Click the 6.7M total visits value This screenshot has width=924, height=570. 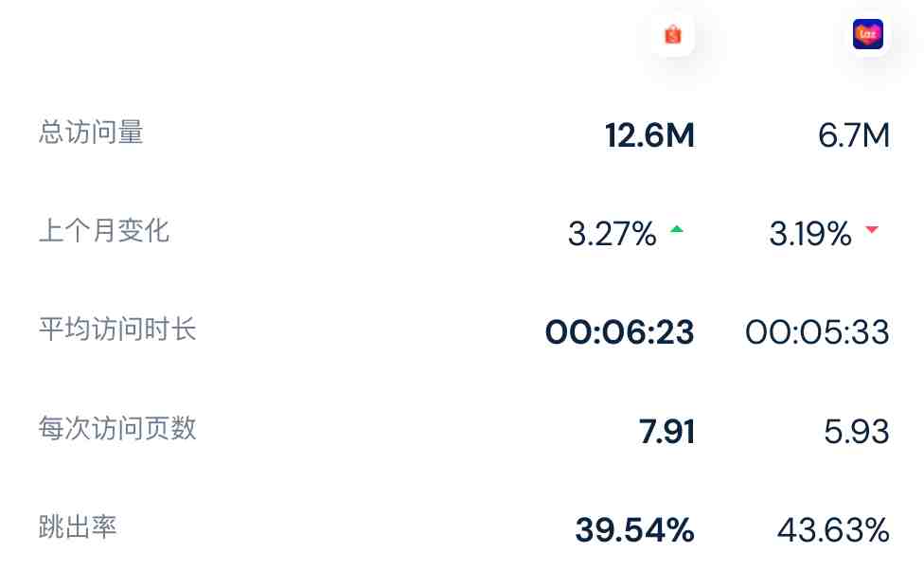[x=854, y=135]
